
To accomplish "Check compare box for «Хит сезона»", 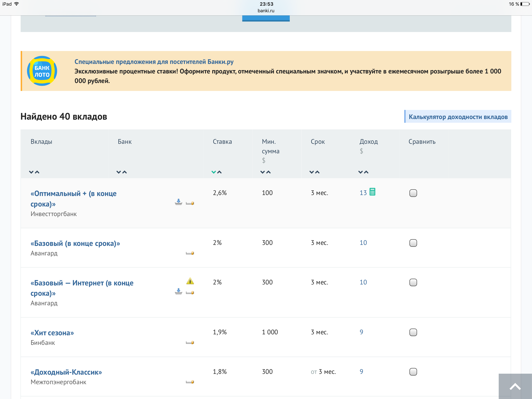I will point(413,332).
